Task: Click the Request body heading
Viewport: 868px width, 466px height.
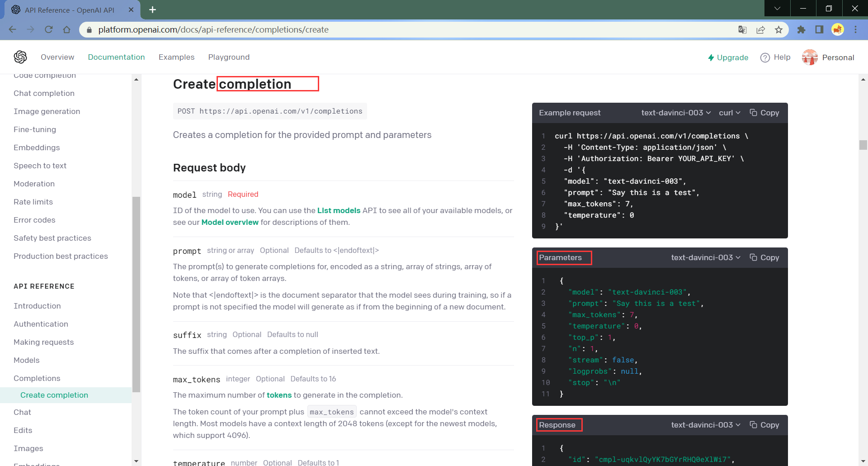Action: 209,168
